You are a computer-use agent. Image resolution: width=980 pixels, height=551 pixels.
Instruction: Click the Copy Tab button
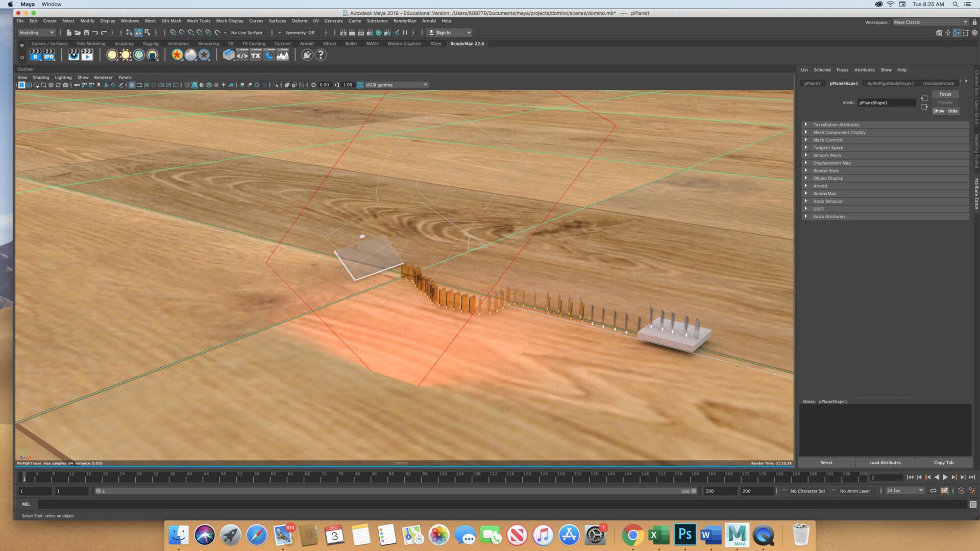943,463
